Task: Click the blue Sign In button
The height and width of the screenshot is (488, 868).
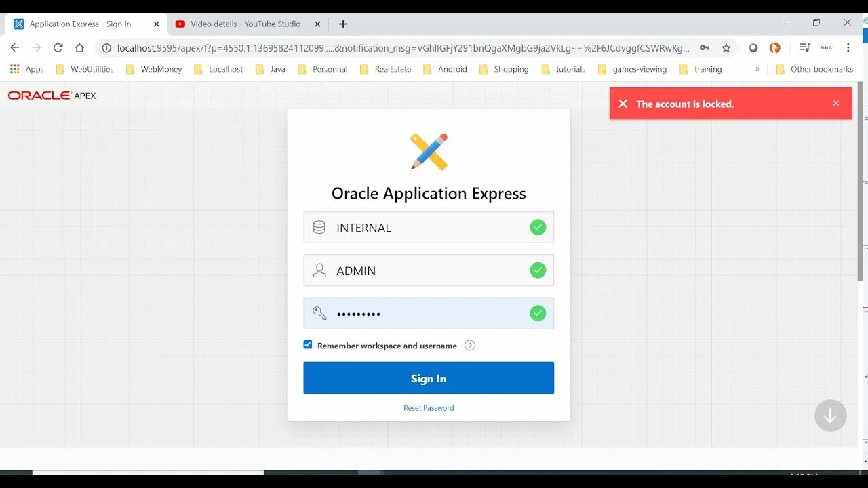Action: coord(429,378)
